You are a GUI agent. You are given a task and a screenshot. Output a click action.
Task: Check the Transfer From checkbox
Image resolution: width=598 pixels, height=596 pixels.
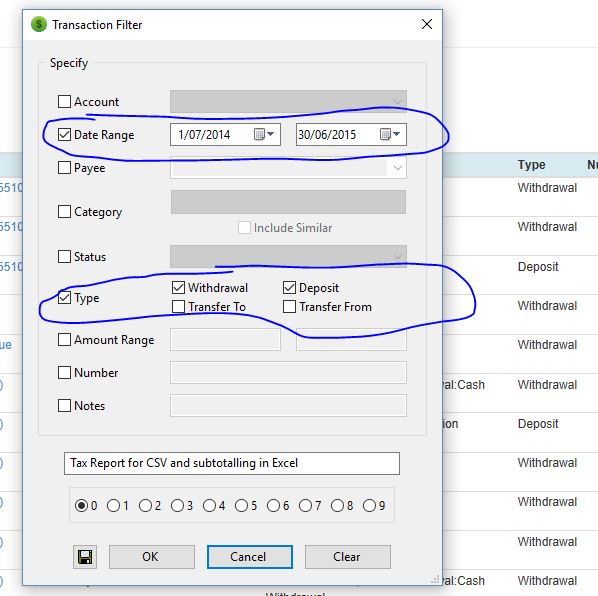[289, 307]
